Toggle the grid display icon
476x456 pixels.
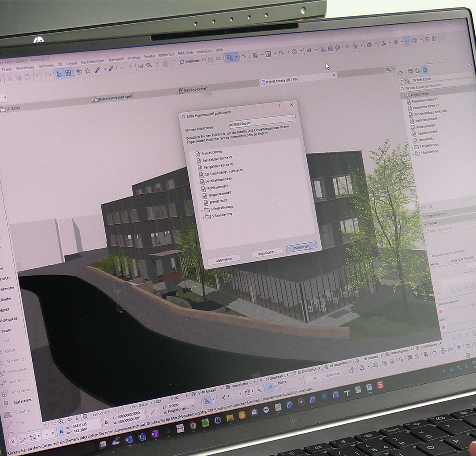(x=68, y=73)
